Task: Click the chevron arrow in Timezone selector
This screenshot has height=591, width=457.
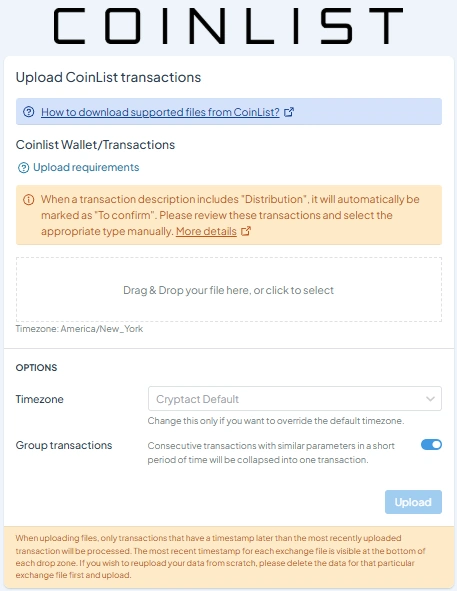Action: pos(430,399)
